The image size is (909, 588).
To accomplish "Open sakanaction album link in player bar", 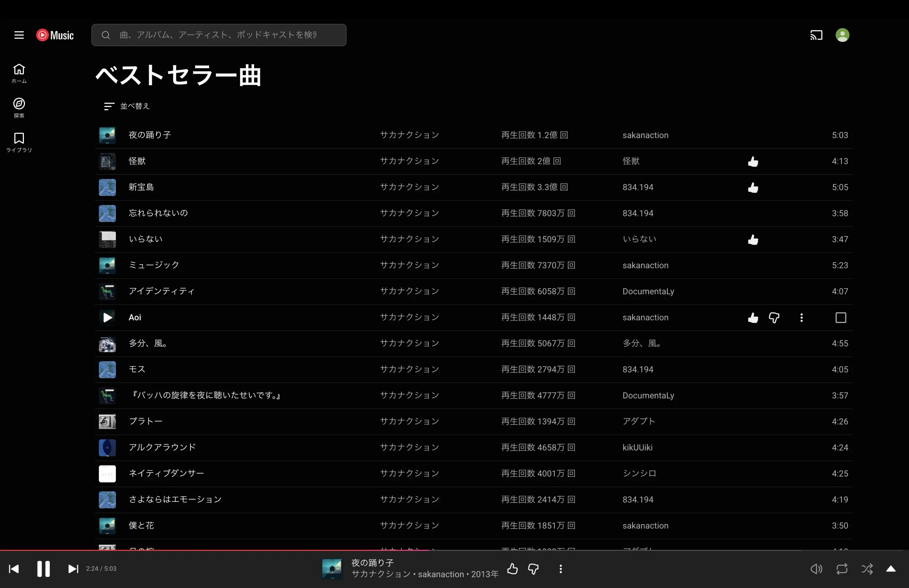I will point(441,574).
